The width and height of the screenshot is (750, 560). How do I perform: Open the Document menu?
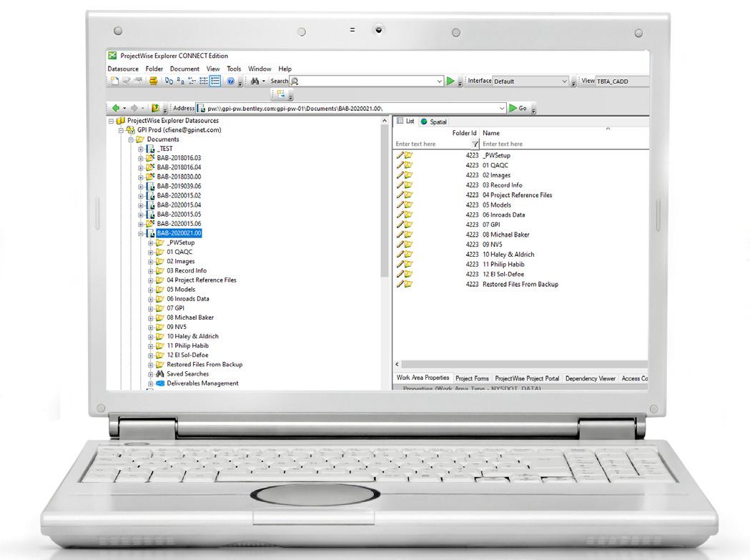184,69
